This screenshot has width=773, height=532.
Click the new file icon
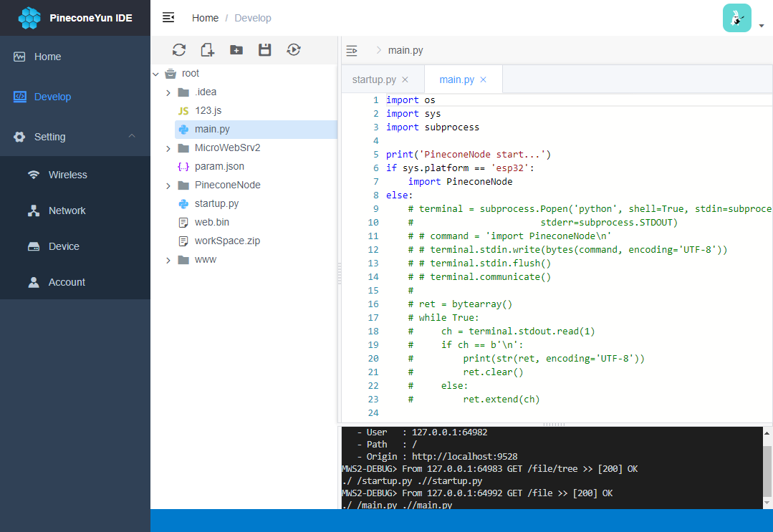[x=208, y=49]
